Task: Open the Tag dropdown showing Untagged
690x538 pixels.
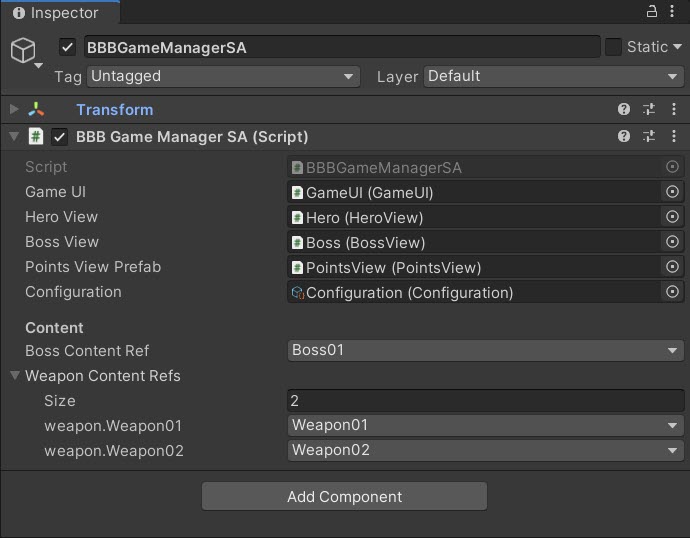Action: click(x=223, y=76)
